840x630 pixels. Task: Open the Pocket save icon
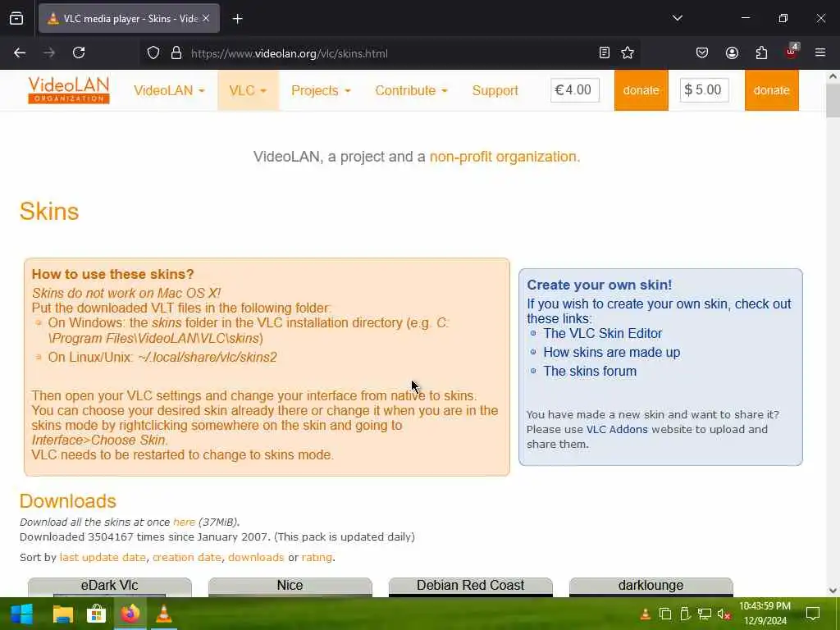pos(702,52)
